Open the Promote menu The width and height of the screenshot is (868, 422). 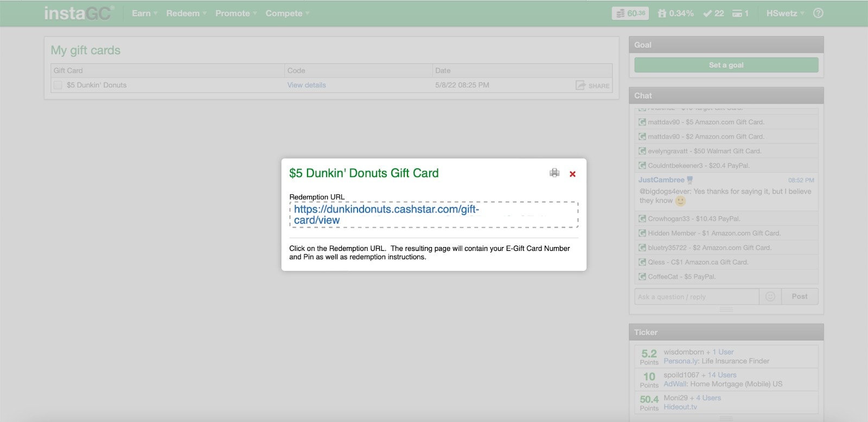(236, 13)
